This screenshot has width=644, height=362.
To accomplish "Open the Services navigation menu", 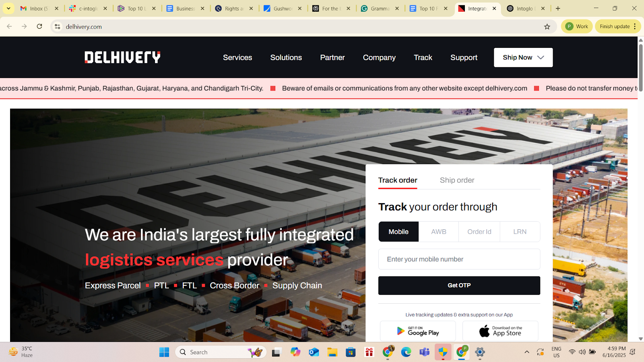I will (x=237, y=58).
